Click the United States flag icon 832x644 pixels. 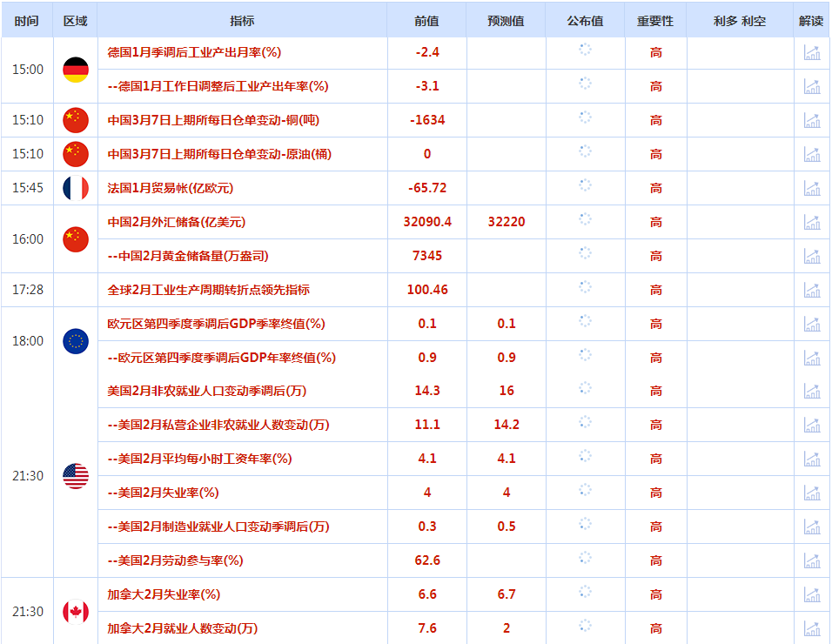click(76, 476)
